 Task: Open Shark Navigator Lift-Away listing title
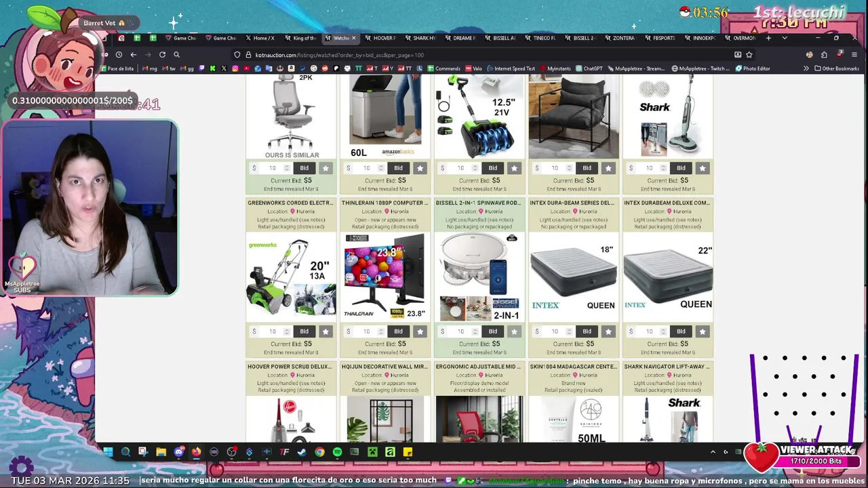(x=667, y=367)
